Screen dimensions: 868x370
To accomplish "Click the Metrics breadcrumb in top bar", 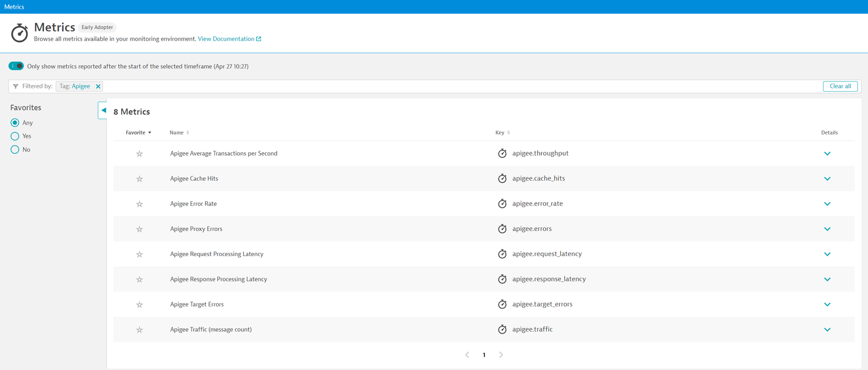I will (14, 7).
